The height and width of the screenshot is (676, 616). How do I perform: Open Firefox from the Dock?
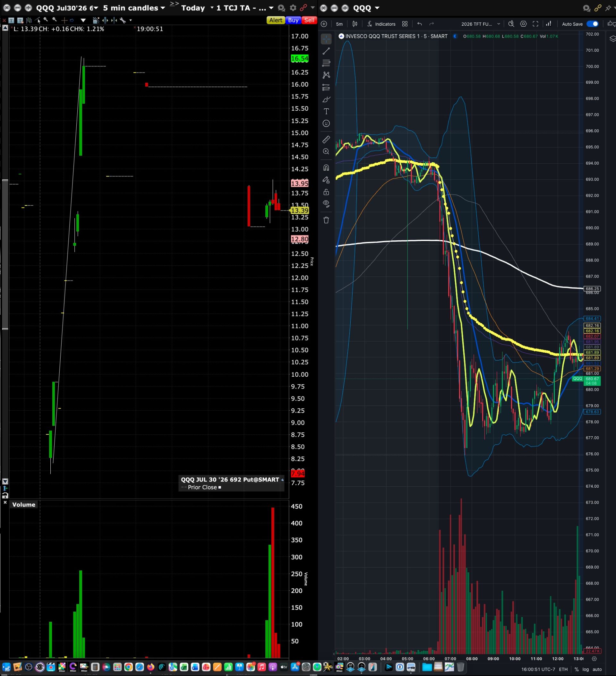point(150,667)
